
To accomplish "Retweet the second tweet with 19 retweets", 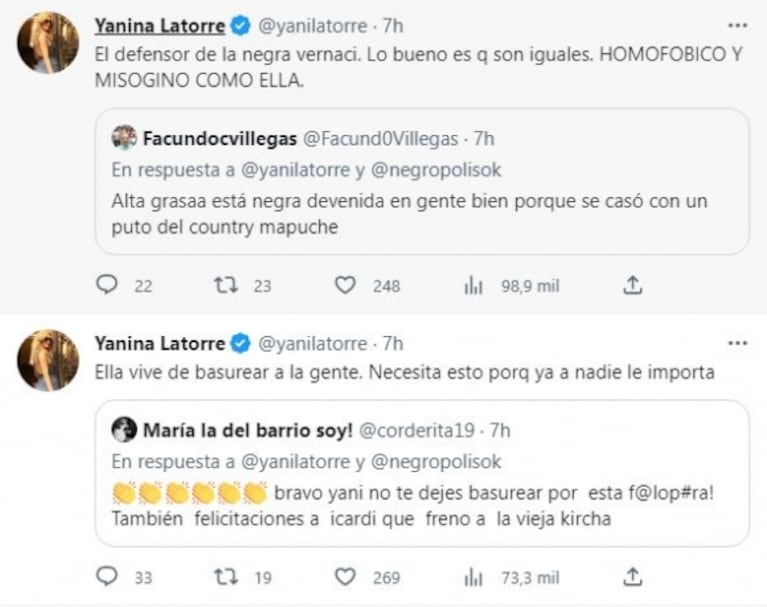I will pos(227,577).
